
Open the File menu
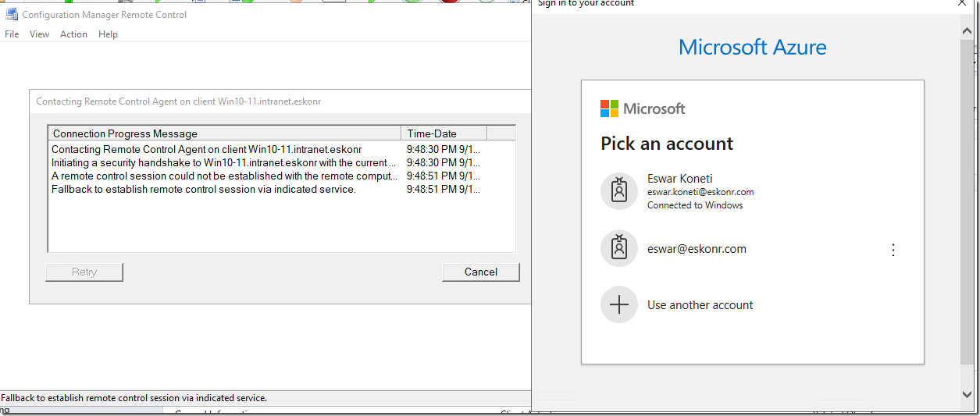coord(12,34)
